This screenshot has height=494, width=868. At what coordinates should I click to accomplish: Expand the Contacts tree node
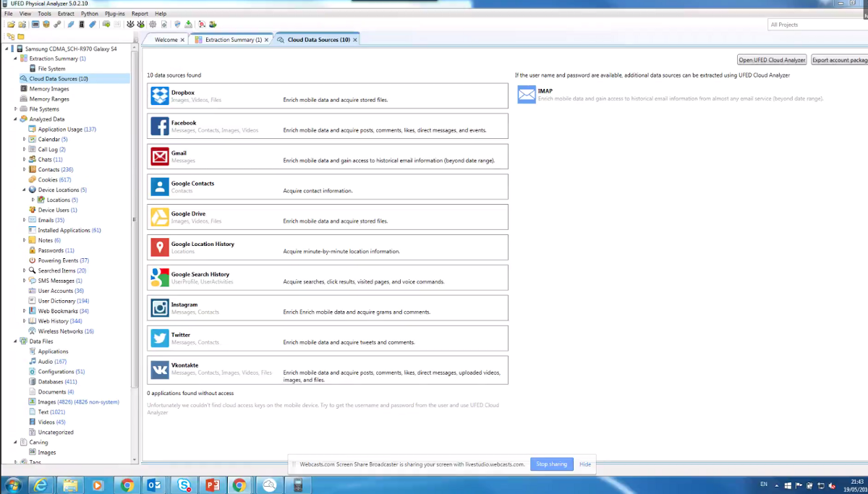24,170
